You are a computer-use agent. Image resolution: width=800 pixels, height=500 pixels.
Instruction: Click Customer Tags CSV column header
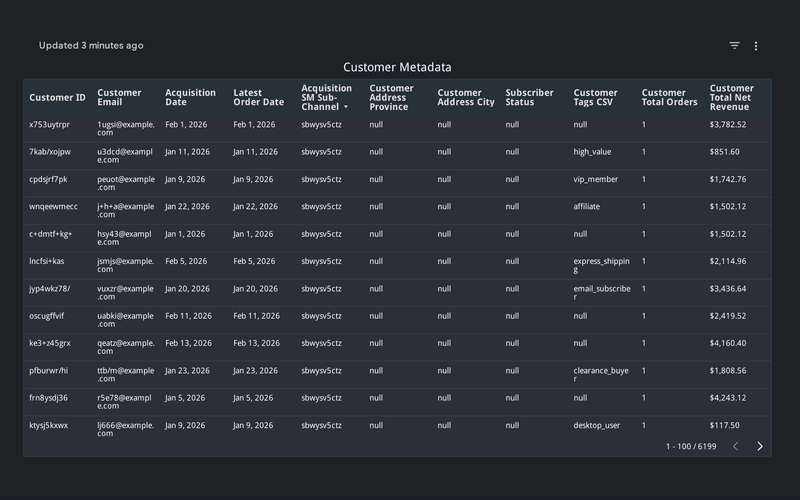[595, 98]
